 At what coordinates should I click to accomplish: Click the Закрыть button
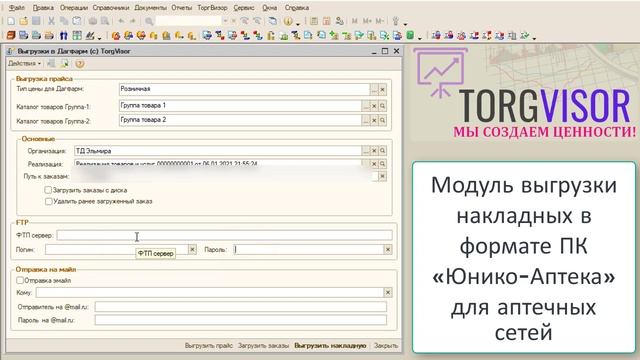point(386,346)
